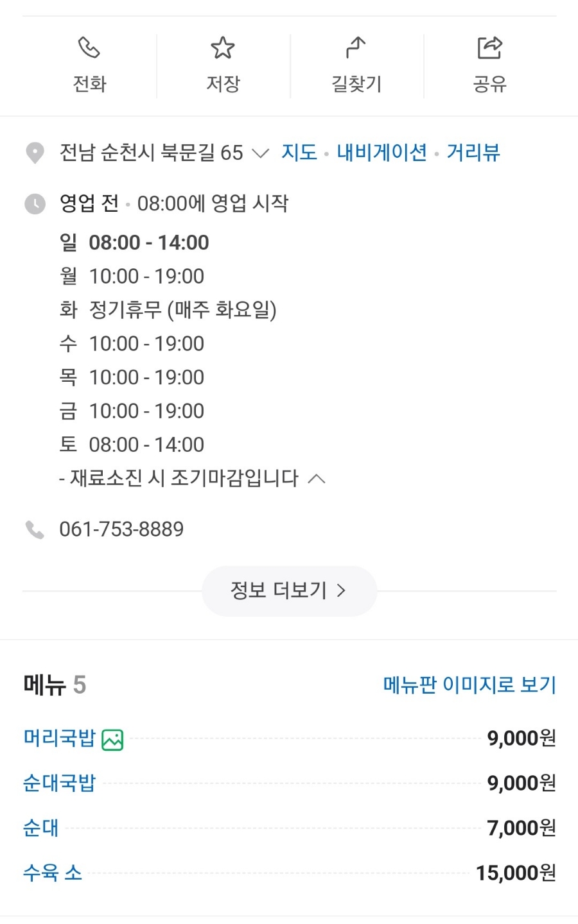Click the phone handset icon by number
578x924 pixels.
(x=35, y=530)
